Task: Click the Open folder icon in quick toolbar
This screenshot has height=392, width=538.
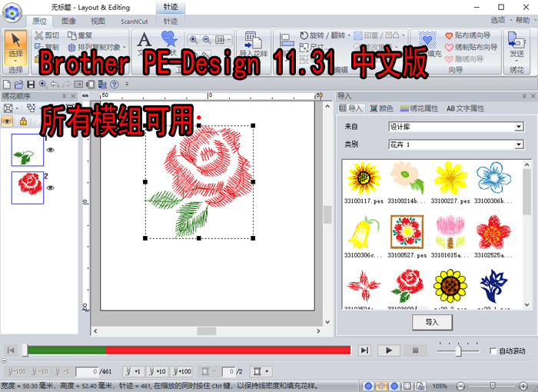Action: (x=19, y=84)
